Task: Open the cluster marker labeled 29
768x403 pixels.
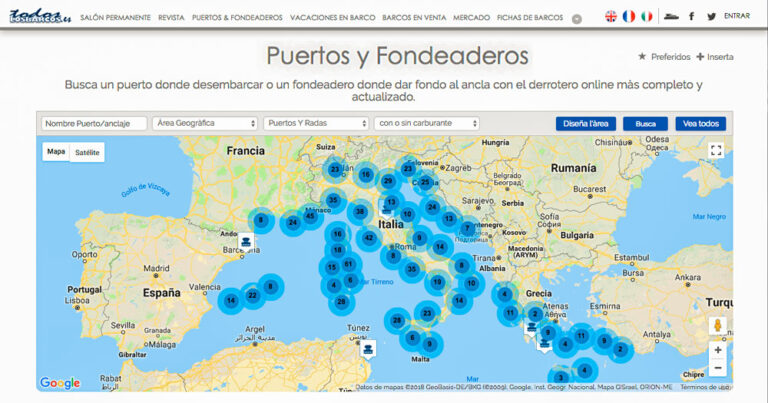Action: pos(388,181)
